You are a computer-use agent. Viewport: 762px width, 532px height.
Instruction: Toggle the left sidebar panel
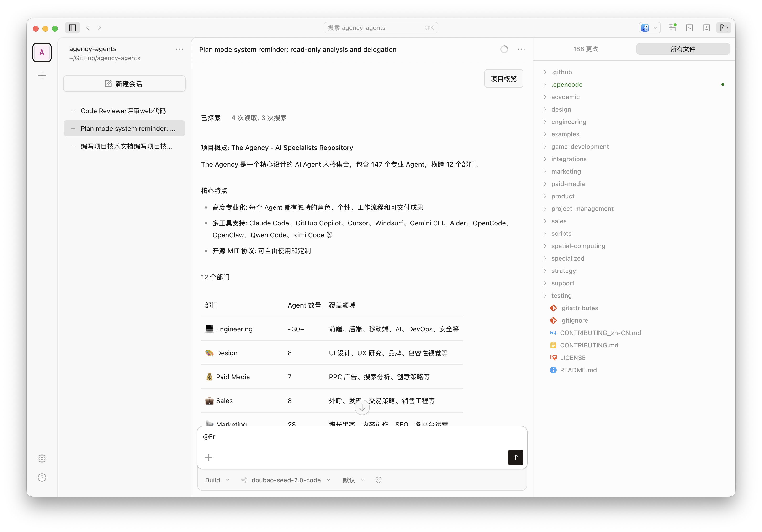[72, 28]
